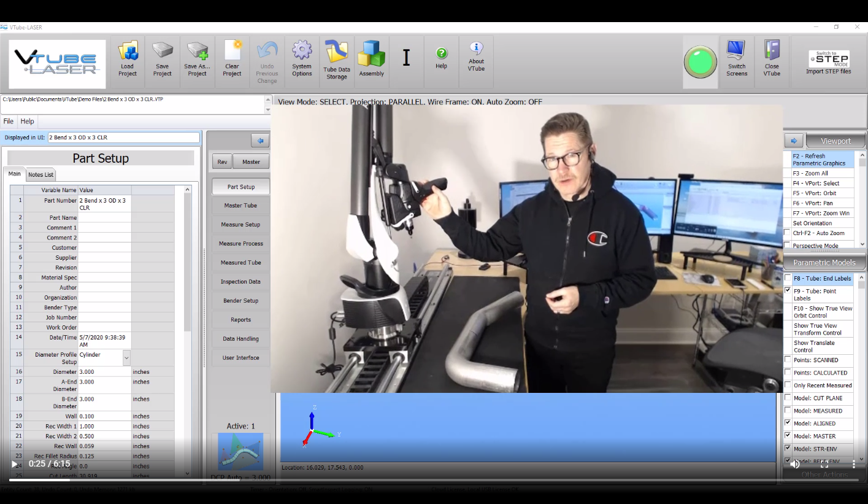Open the File menu
The width and height of the screenshot is (868, 504).
tap(9, 122)
